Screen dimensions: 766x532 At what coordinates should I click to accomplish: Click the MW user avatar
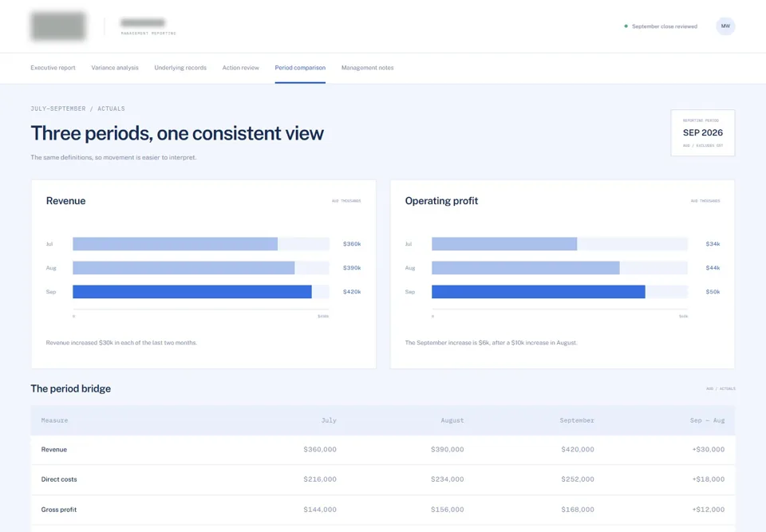click(725, 26)
